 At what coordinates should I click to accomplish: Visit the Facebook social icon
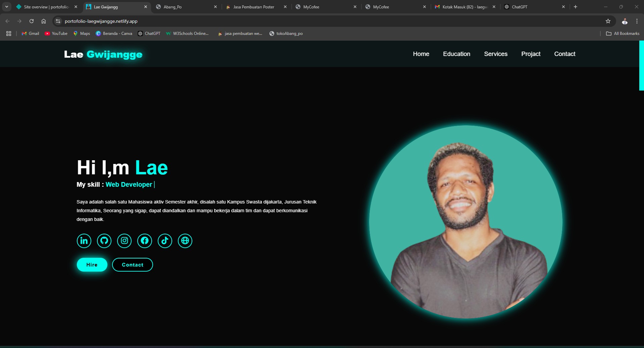click(x=145, y=241)
